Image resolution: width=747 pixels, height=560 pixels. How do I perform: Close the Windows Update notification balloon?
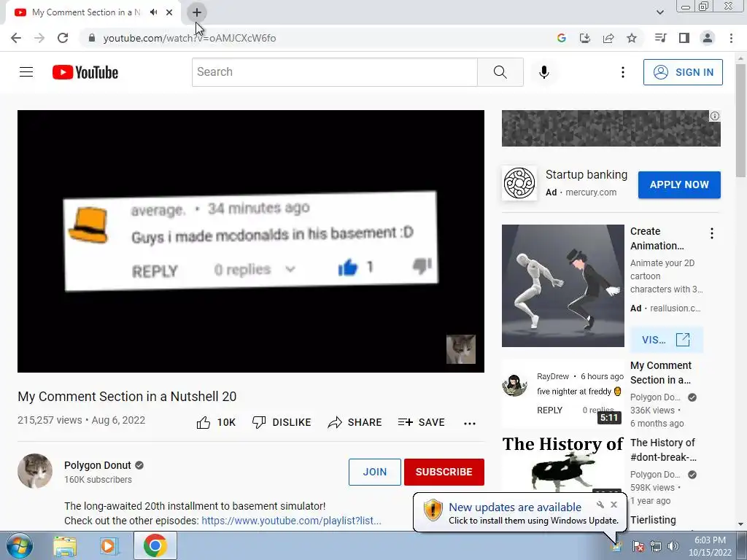[614, 505]
